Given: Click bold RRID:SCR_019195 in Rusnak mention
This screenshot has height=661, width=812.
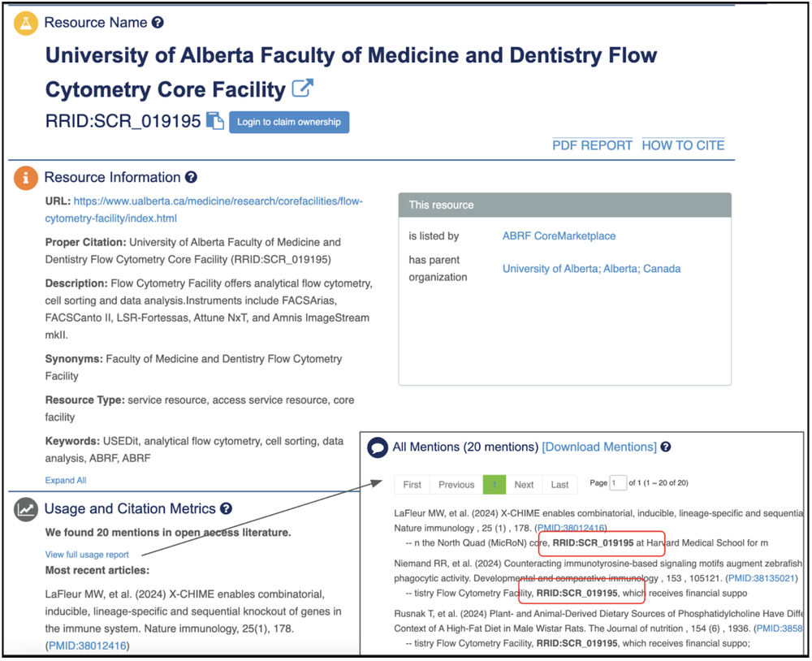Looking at the screenshot, I should pos(577,644).
